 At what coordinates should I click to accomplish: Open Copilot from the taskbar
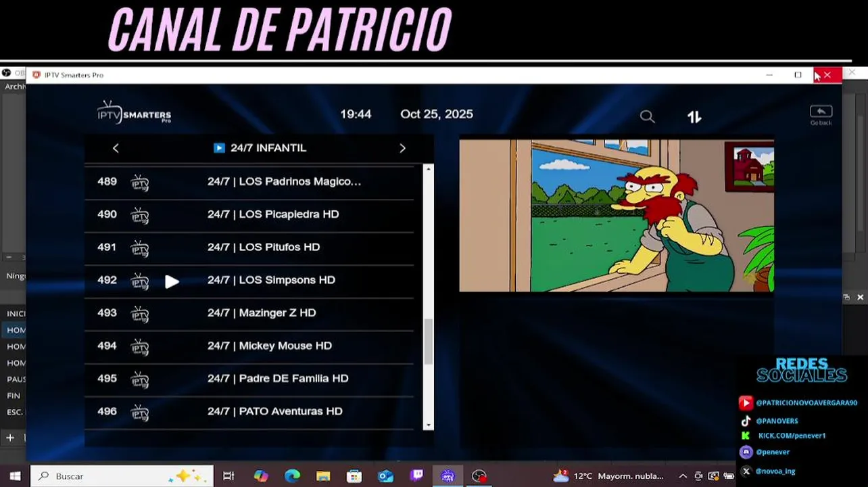click(x=261, y=476)
